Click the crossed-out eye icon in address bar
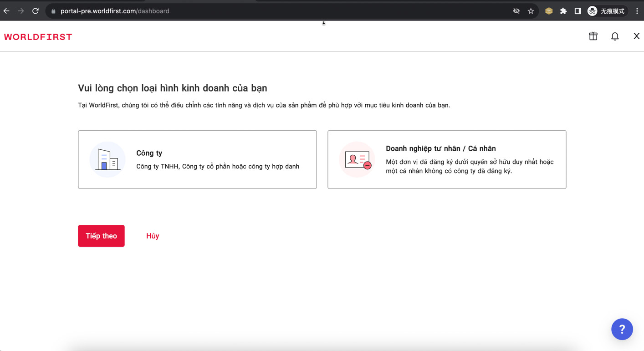Viewport: 644px width, 351px height. point(516,11)
